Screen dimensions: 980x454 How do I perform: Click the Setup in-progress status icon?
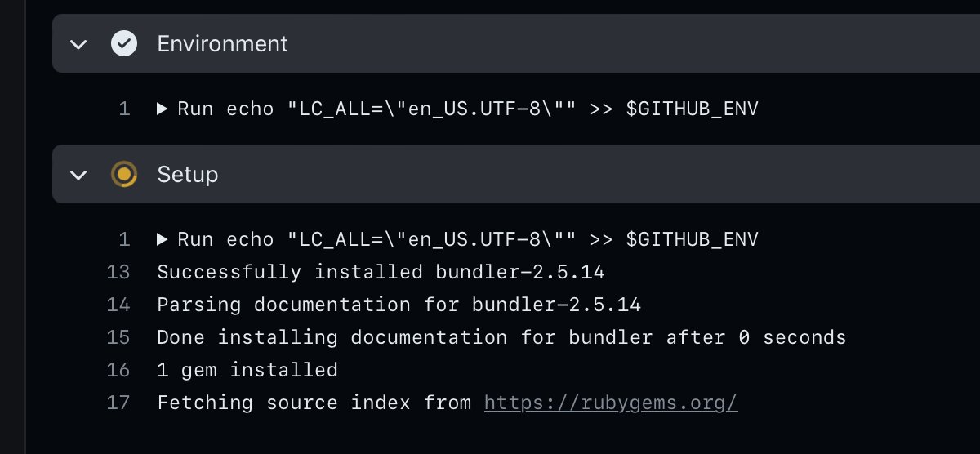[x=124, y=174]
